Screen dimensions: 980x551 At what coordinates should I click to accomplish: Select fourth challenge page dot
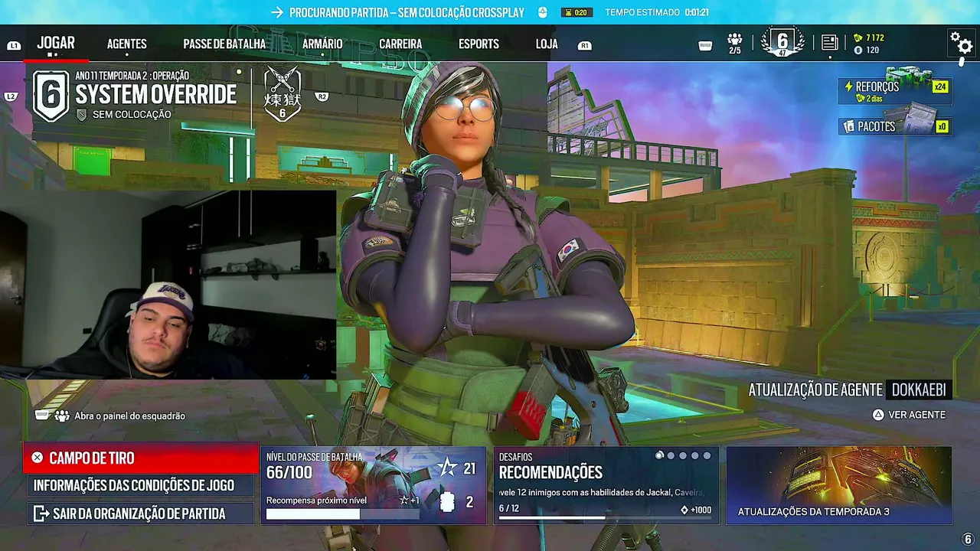point(695,455)
